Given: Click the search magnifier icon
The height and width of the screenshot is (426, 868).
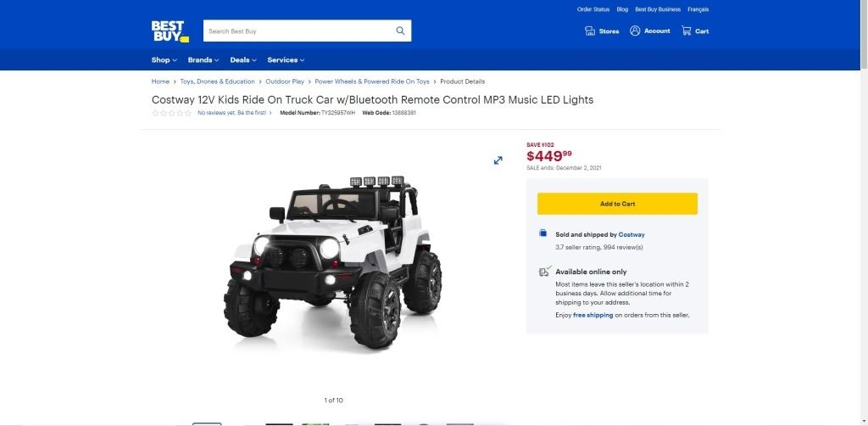Looking at the screenshot, I should click(400, 31).
